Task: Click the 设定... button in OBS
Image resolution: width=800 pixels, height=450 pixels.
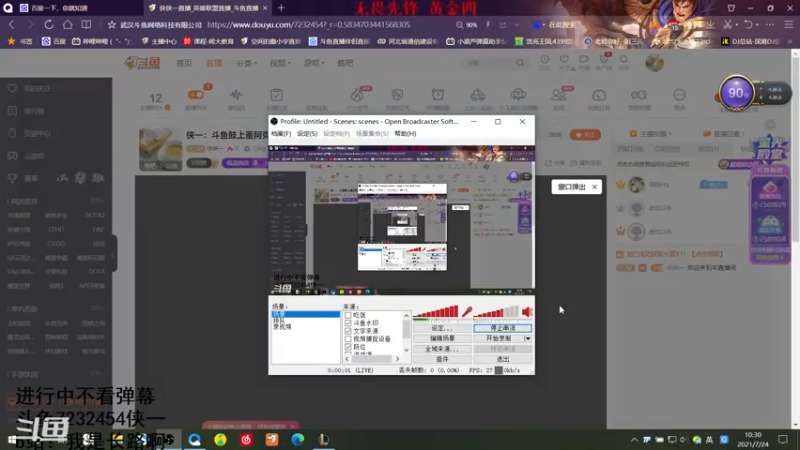Action: (x=442, y=328)
